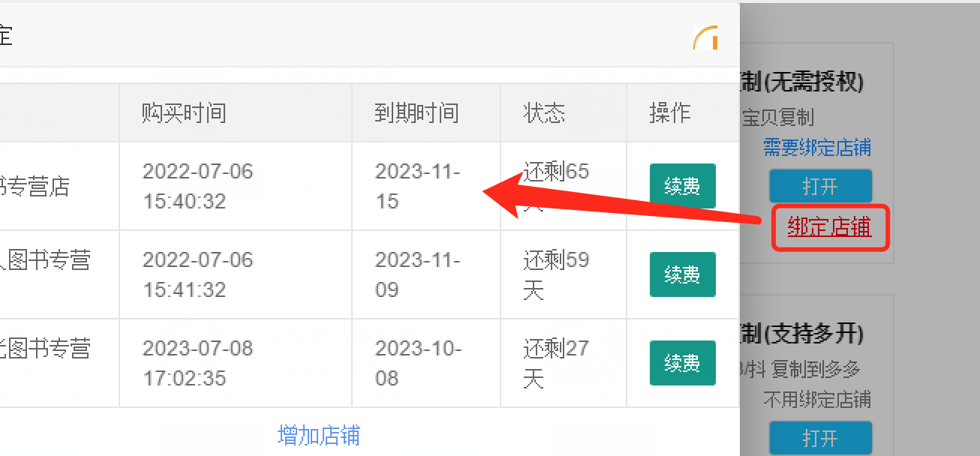Click 打开 button below 不用绑定店铺
Screen dimensions: 980x456
[x=820, y=437]
